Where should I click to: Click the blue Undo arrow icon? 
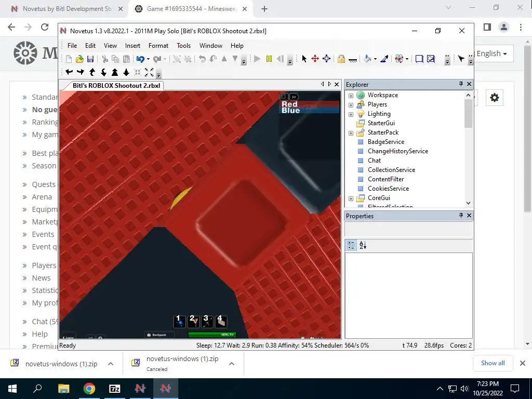point(140,59)
